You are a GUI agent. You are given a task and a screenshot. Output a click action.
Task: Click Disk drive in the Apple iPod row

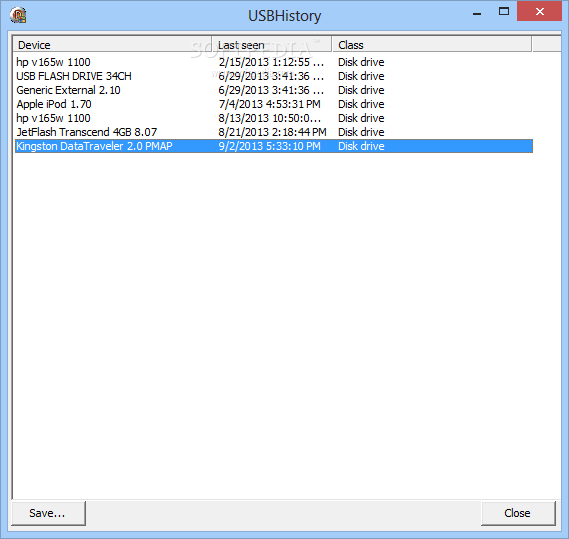coord(361,104)
